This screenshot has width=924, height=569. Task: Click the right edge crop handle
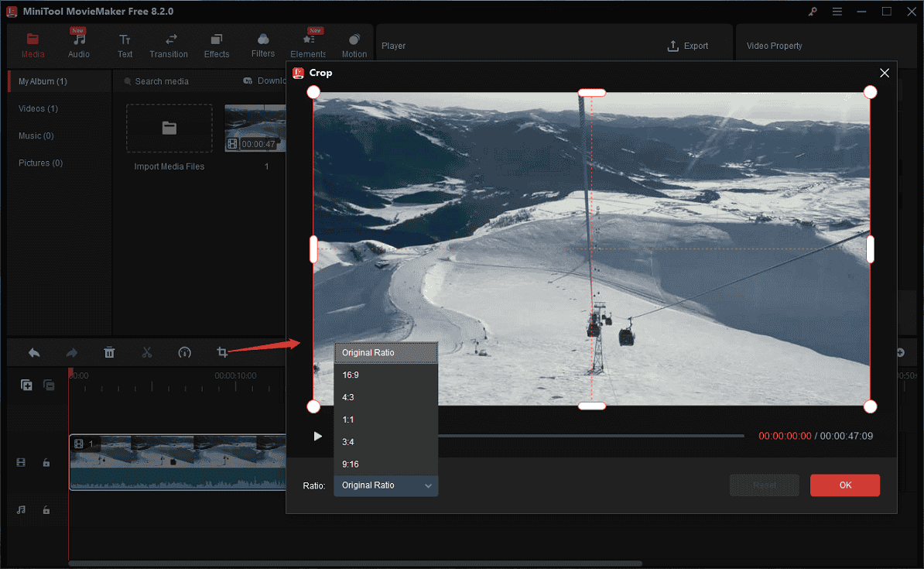870,249
